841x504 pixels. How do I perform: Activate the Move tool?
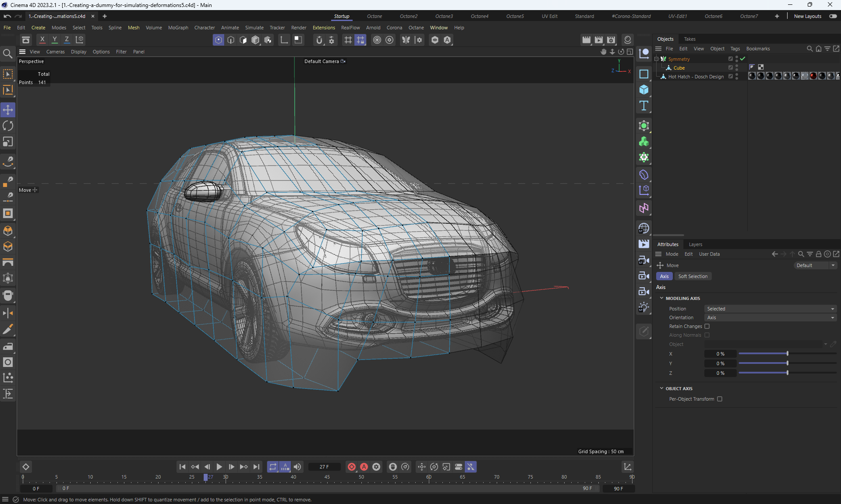pyautogui.click(x=8, y=110)
